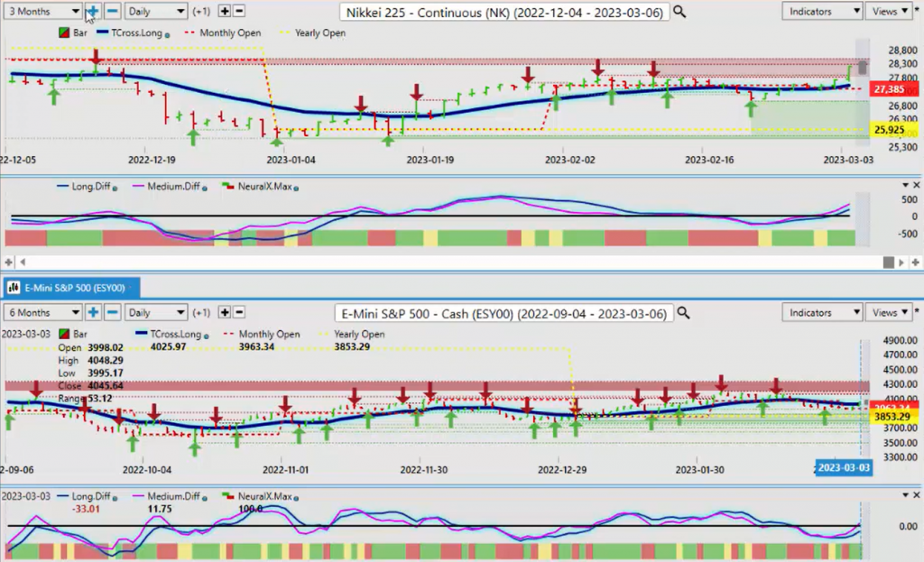Click the plus icon at the scrollbar's right end
The height and width of the screenshot is (562, 924).
(915, 263)
